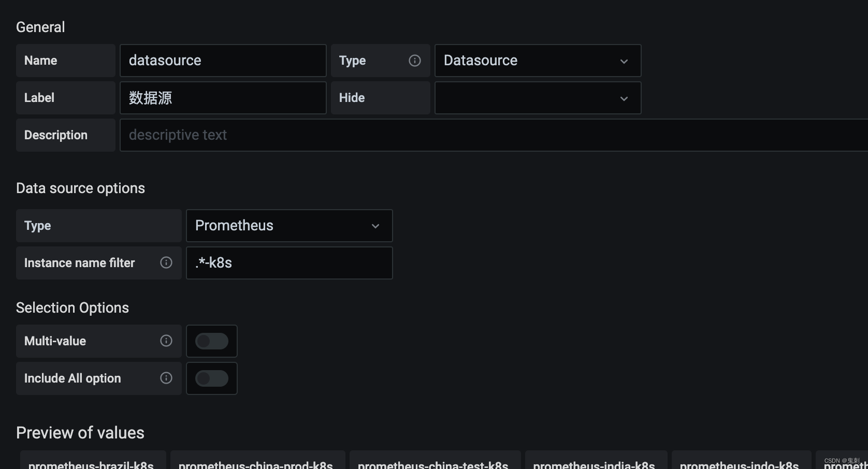The width and height of the screenshot is (868, 469).
Task: Click the Name input containing datasource
Action: point(223,61)
